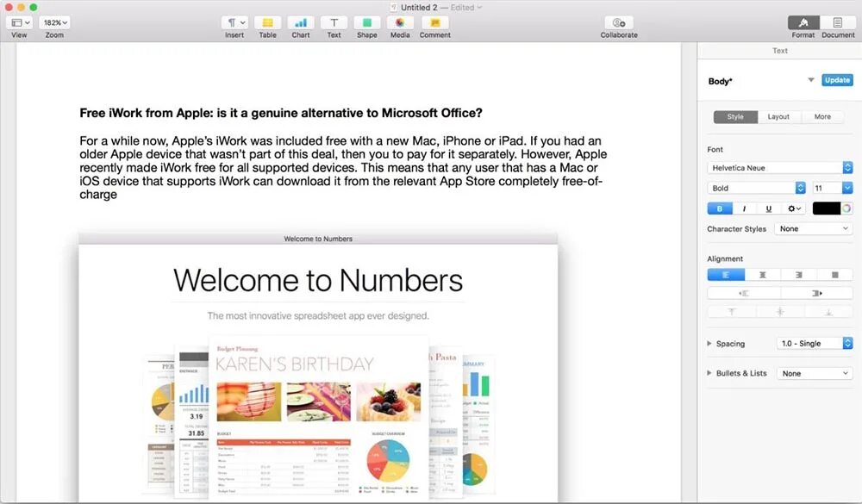This screenshot has height=504, width=862.
Task: Align text to top vertically
Action: coord(732,312)
